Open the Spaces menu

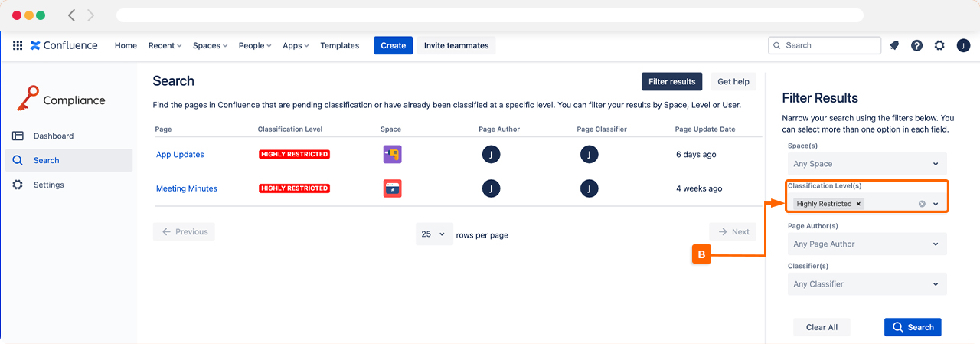pyautogui.click(x=210, y=45)
